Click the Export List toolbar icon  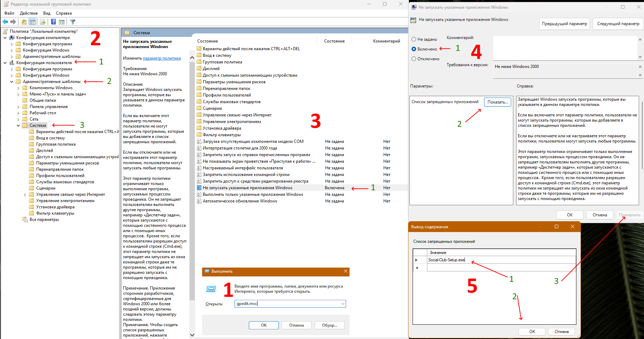(x=43, y=22)
